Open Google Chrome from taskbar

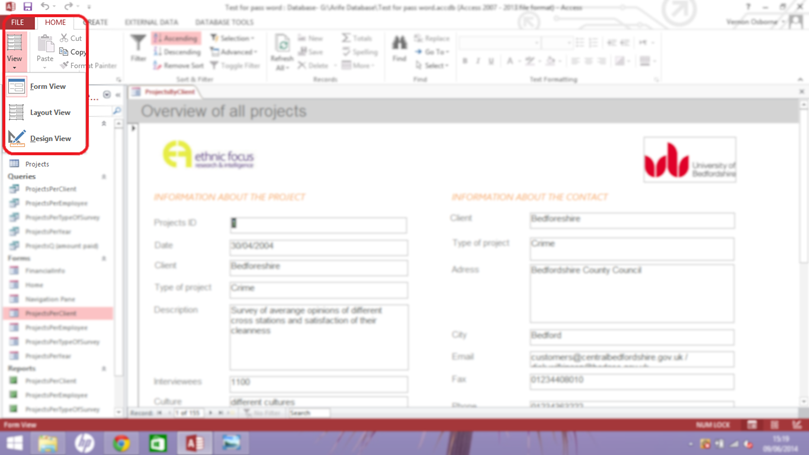(121, 444)
